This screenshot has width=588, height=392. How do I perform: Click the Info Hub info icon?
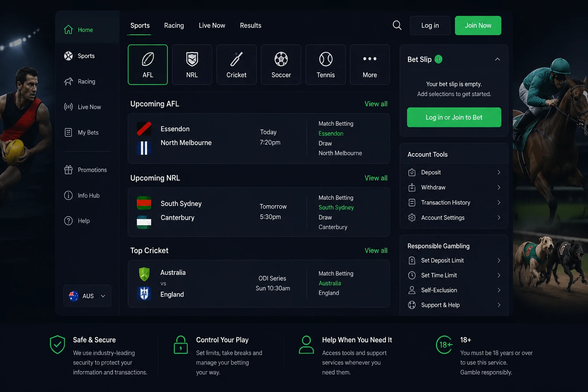[68, 195]
